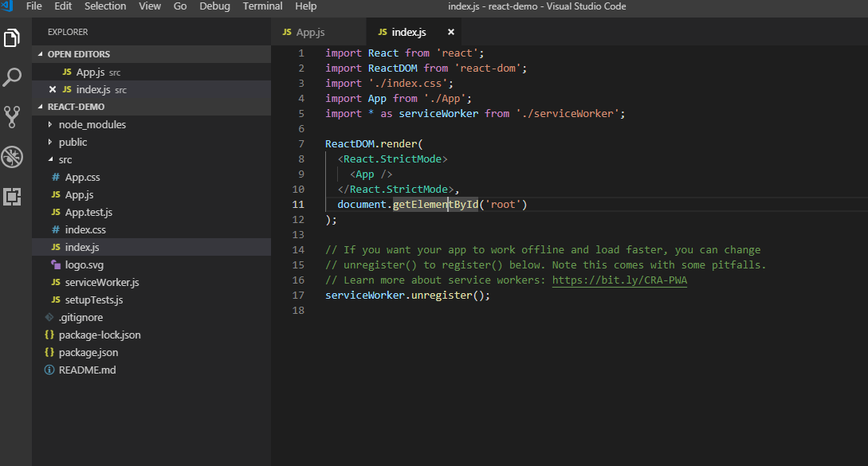
Task: Select index.js src in Open Editors
Action: [x=151, y=89]
